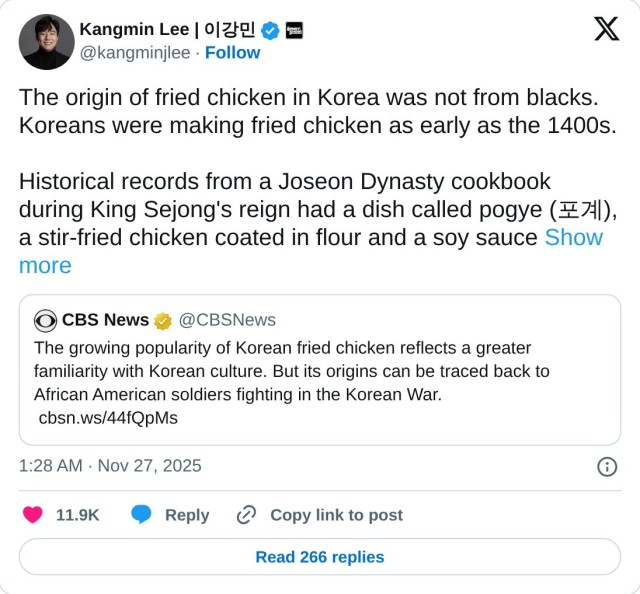640x594 pixels.
Task: Click the affiliation badge beside Kangmin Lee's name
Action: coord(294,30)
